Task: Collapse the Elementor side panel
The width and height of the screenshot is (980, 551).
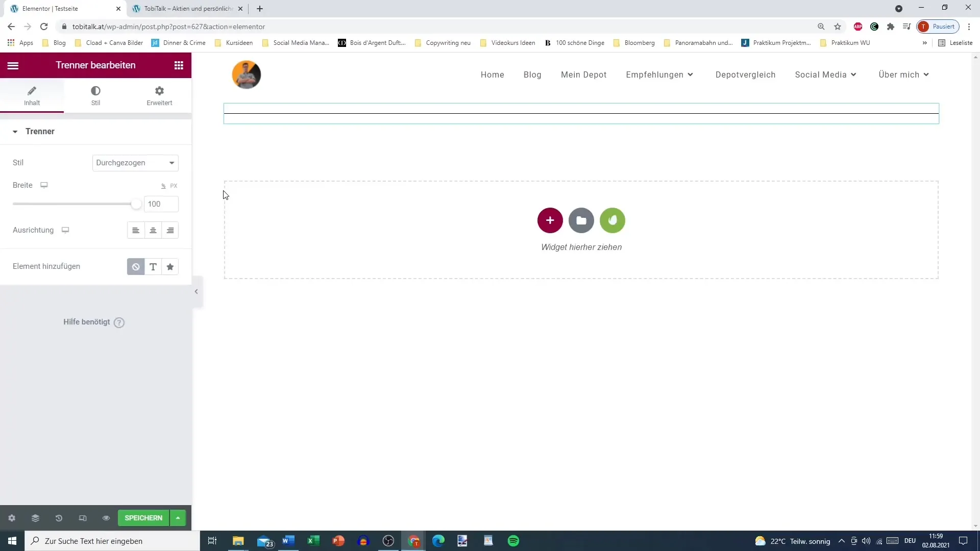Action: click(x=197, y=292)
